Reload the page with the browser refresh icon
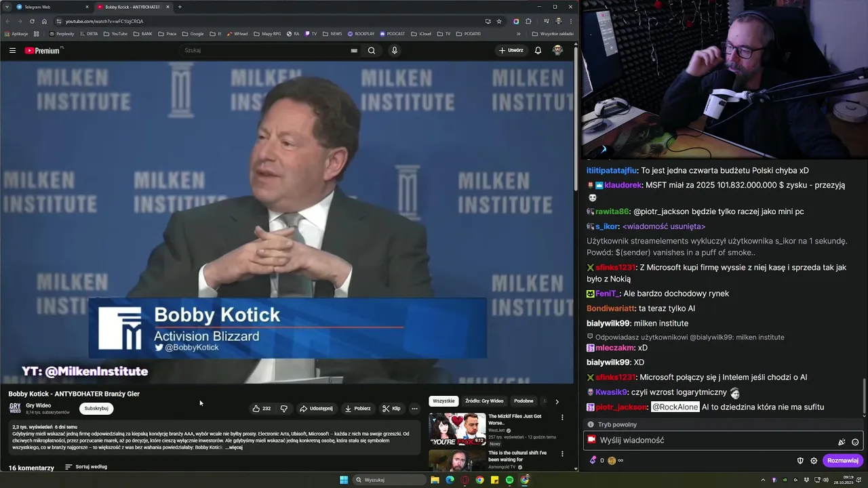Image resolution: width=868 pixels, height=488 pixels. click(x=32, y=21)
